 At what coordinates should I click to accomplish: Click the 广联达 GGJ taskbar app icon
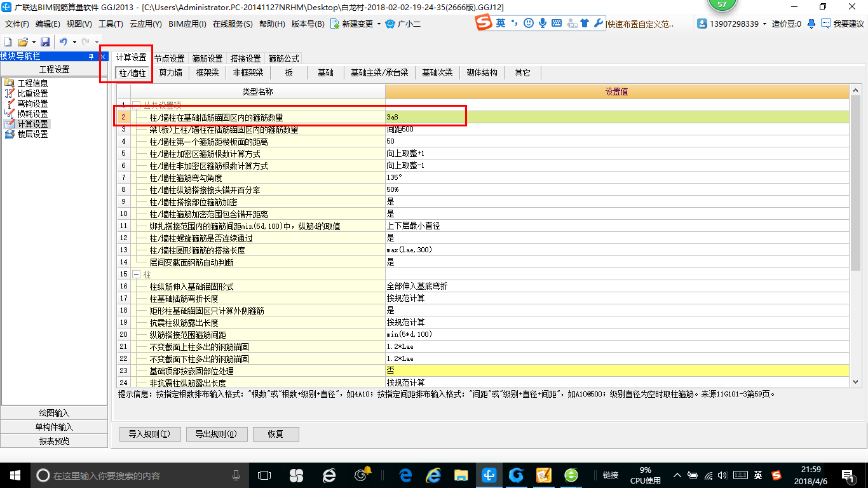tap(489, 475)
